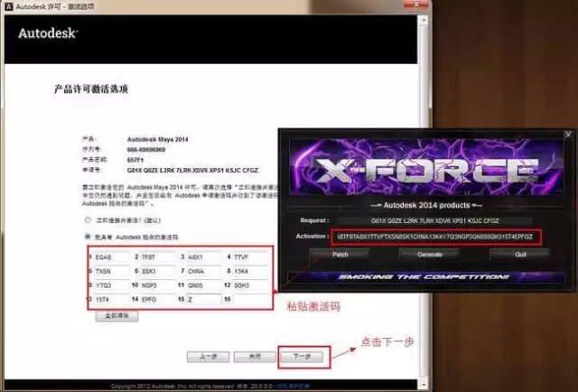Click the serial number value under the product name
The width and height of the screenshot is (578, 392).
point(146,150)
